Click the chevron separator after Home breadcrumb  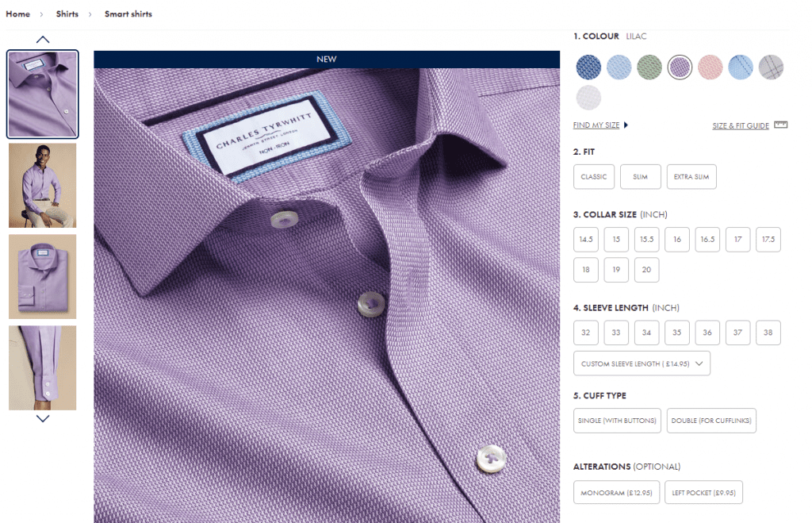(x=40, y=13)
